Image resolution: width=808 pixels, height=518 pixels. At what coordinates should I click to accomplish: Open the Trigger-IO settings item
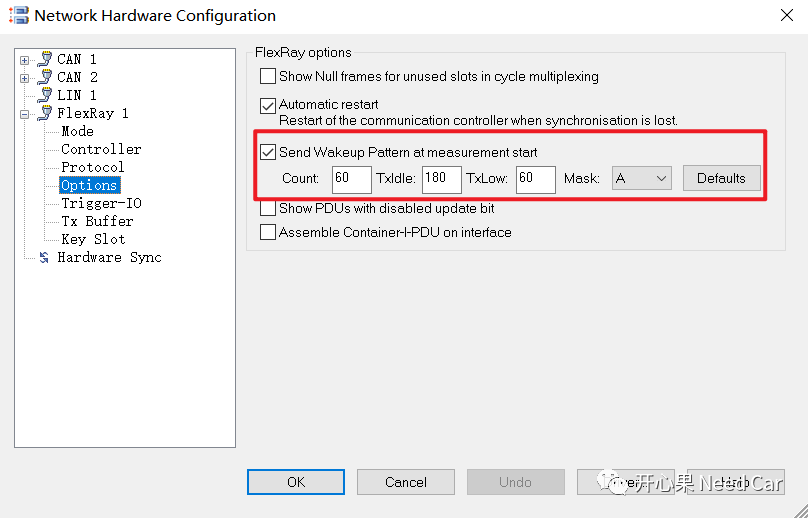coord(101,203)
